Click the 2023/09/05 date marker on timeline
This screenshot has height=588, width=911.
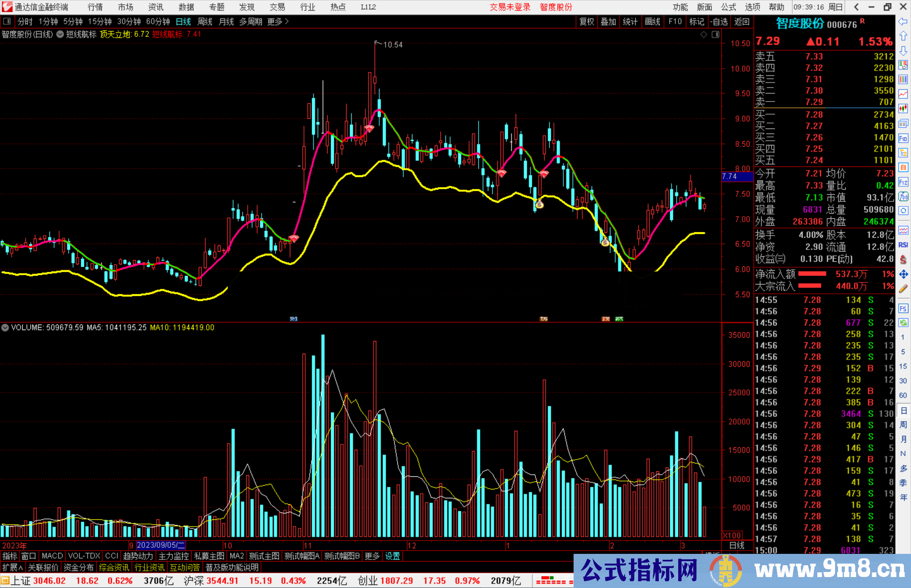pyautogui.click(x=161, y=545)
